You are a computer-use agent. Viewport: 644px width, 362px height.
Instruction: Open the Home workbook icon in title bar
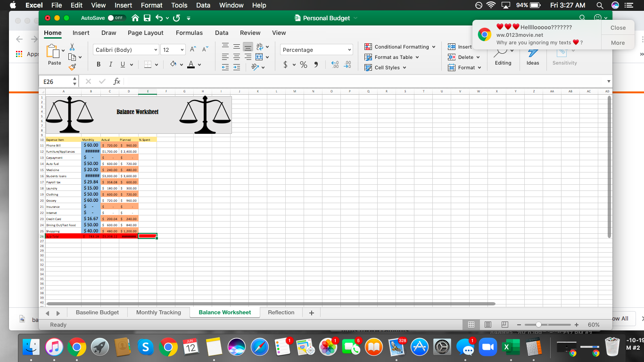tap(135, 18)
